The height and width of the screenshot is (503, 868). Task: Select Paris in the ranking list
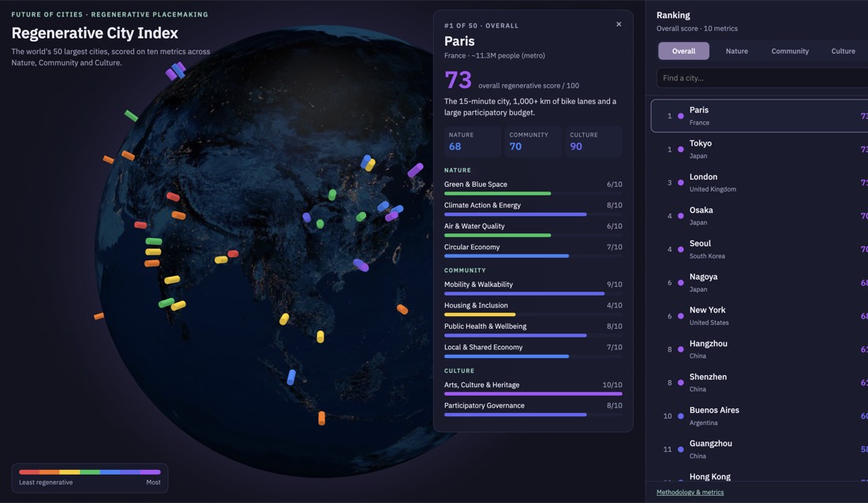[x=759, y=116]
